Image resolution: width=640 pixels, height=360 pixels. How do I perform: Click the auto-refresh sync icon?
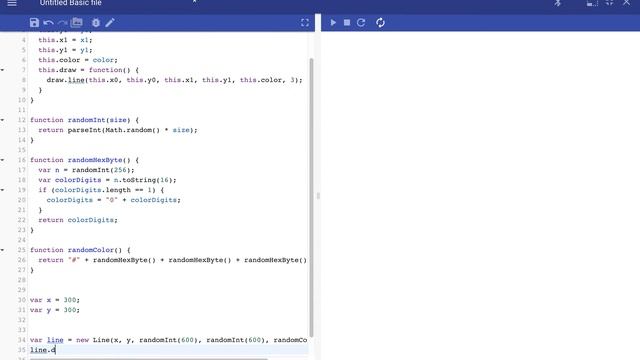(380, 23)
